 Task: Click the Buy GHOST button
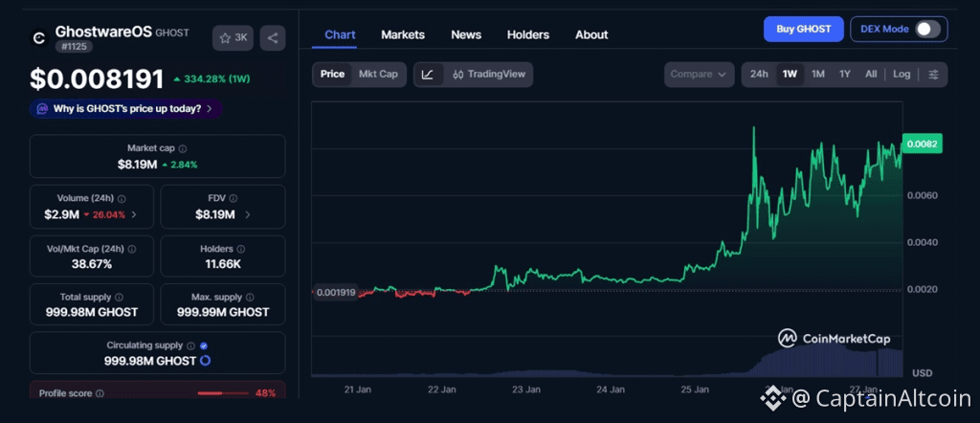(804, 29)
